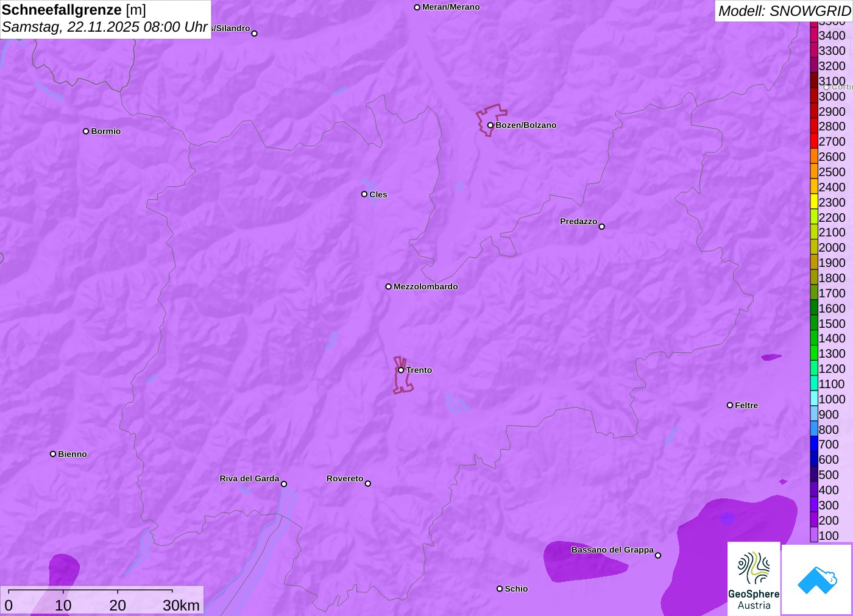
Task: Click the GeoSphere Austria logo
Action: pos(754,579)
